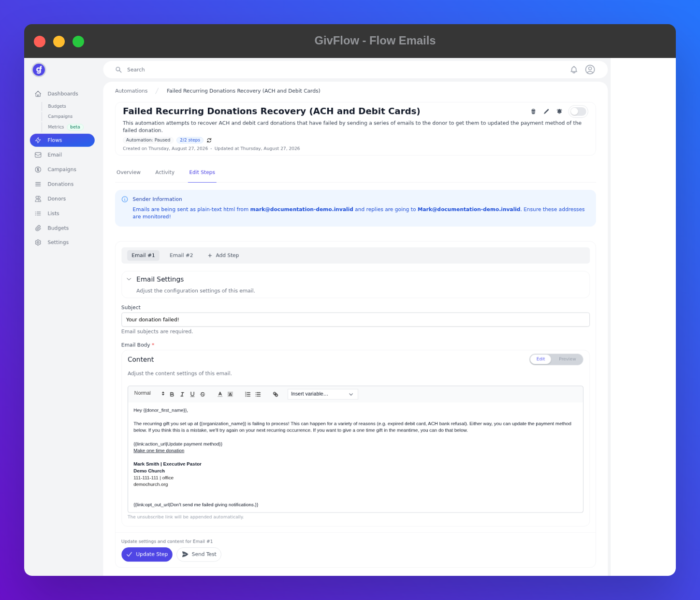The width and height of the screenshot is (700, 600).
Task: Open Budgets under Dashboards
Action: (x=57, y=106)
